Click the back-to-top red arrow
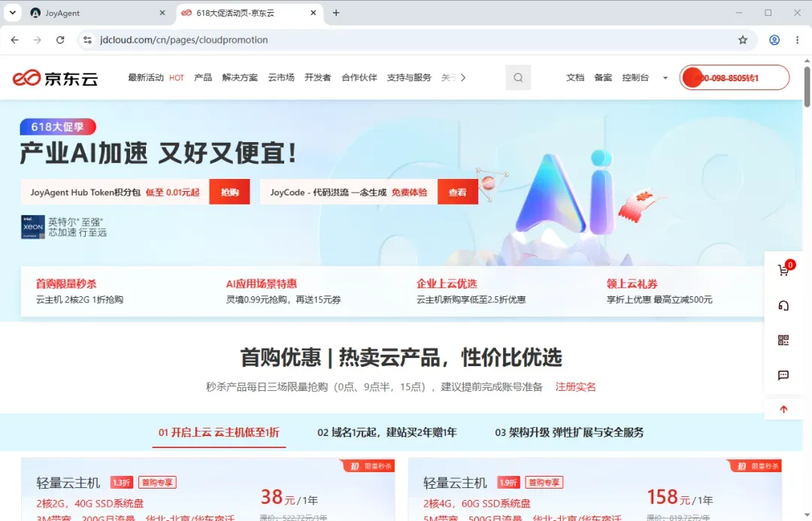This screenshot has width=812, height=521. coord(783,410)
